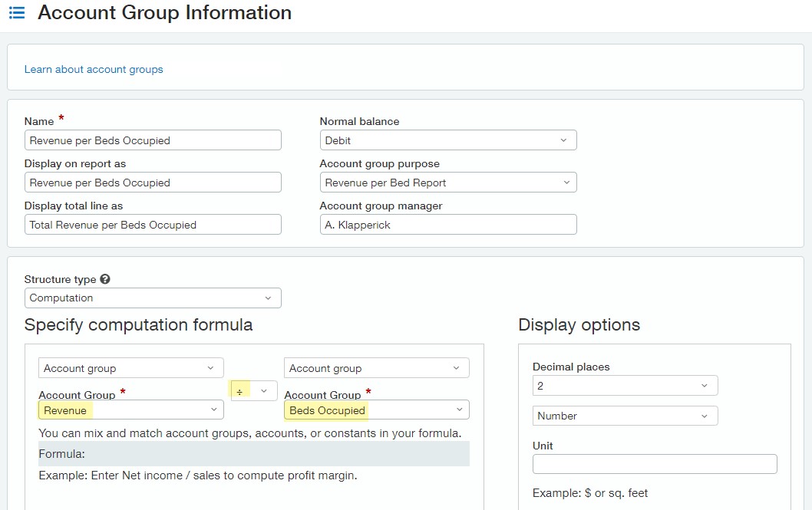Image resolution: width=812 pixels, height=510 pixels.
Task: Open the hamburger navigation menu icon
Action: coord(16,14)
